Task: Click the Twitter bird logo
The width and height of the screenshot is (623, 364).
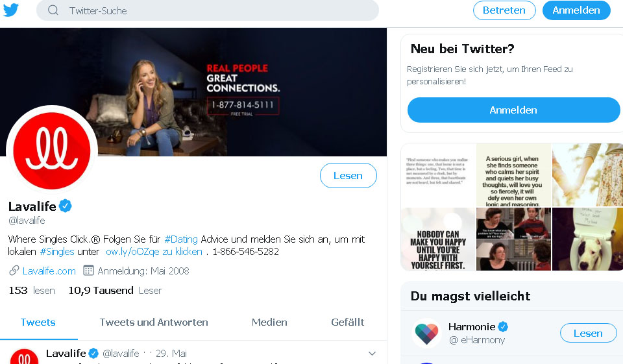Action: (11, 10)
